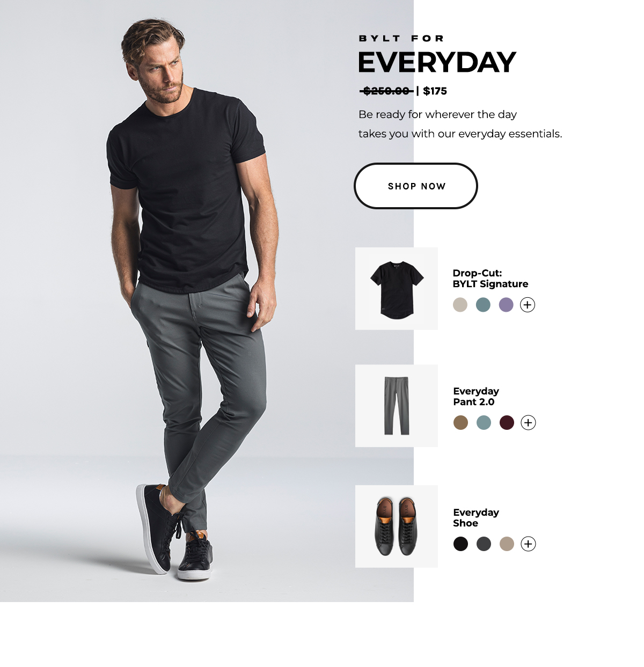
Task: Select teal swatch for Drop-Cut tee
Action: click(483, 305)
